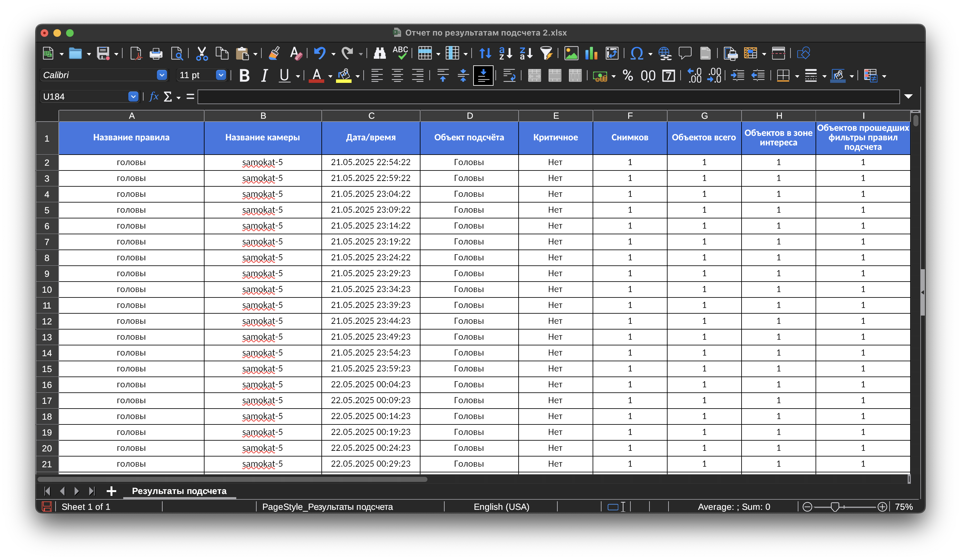The height and width of the screenshot is (560, 961).
Task: Click the AutoFilter funnel icon
Action: click(x=546, y=53)
